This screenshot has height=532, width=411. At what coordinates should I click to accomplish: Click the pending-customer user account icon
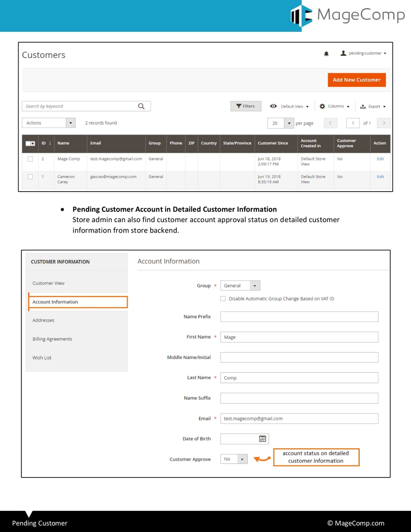click(x=343, y=53)
